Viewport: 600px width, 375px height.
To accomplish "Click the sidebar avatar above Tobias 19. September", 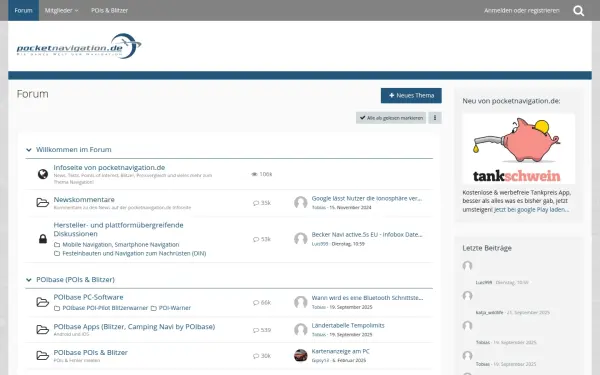I will click(x=467, y=326).
